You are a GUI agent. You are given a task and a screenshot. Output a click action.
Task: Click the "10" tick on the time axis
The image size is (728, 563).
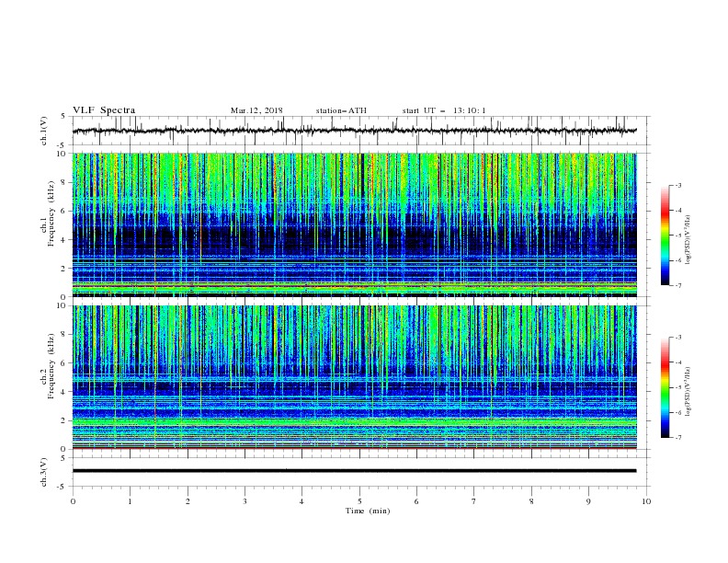[x=646, y=501]
